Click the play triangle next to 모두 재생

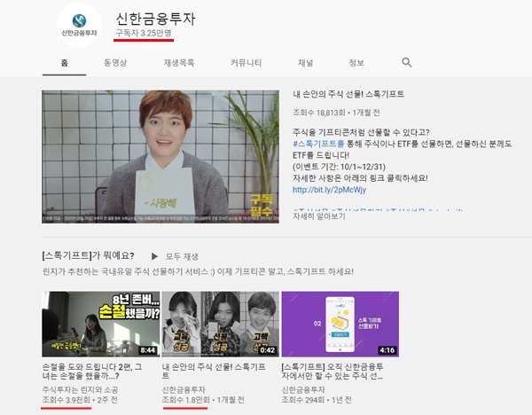(154, 256)
